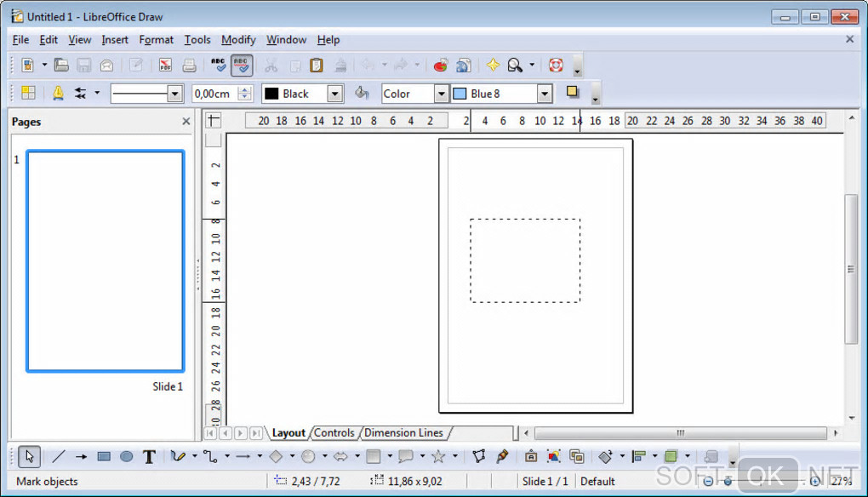868x497 pixels.
Task: Click the vertical scrollbar thumb
Action: (851, 269)
